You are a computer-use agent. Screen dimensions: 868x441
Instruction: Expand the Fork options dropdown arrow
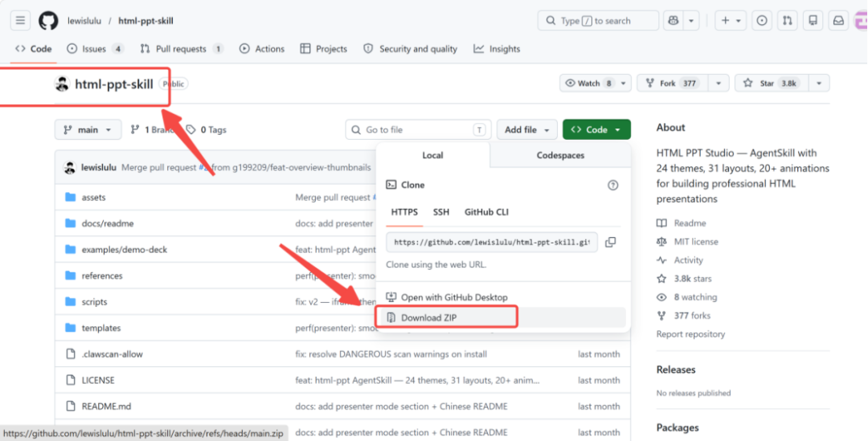(718, 83)
